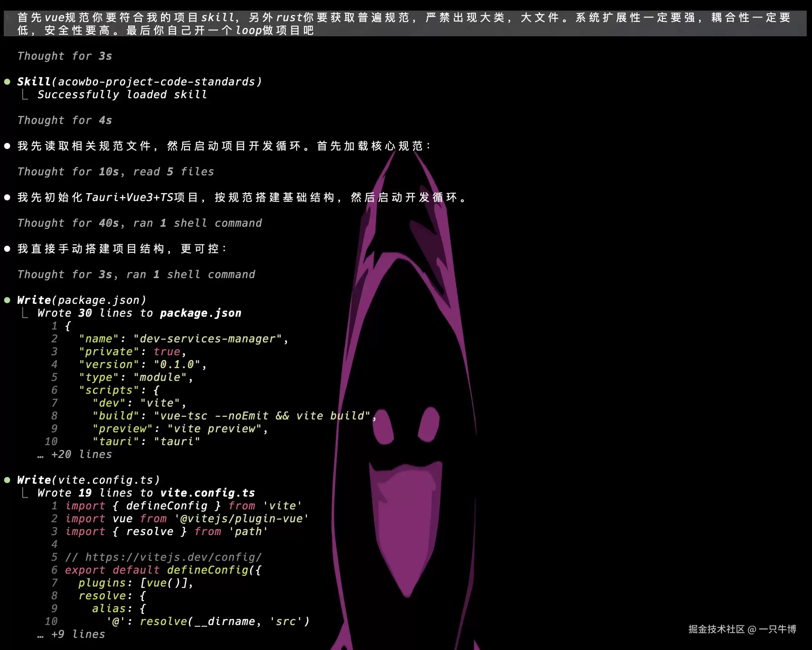Viewport: 812px width, 650px height.
Task: Click the "dev": "vite" line
Action: (x=139, y=403)
